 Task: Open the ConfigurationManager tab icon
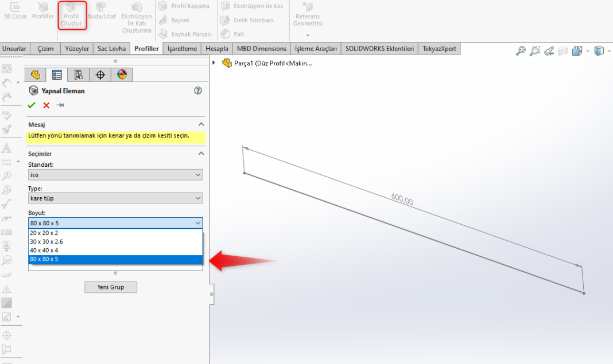pyautogui.click(x=79, y=75)
